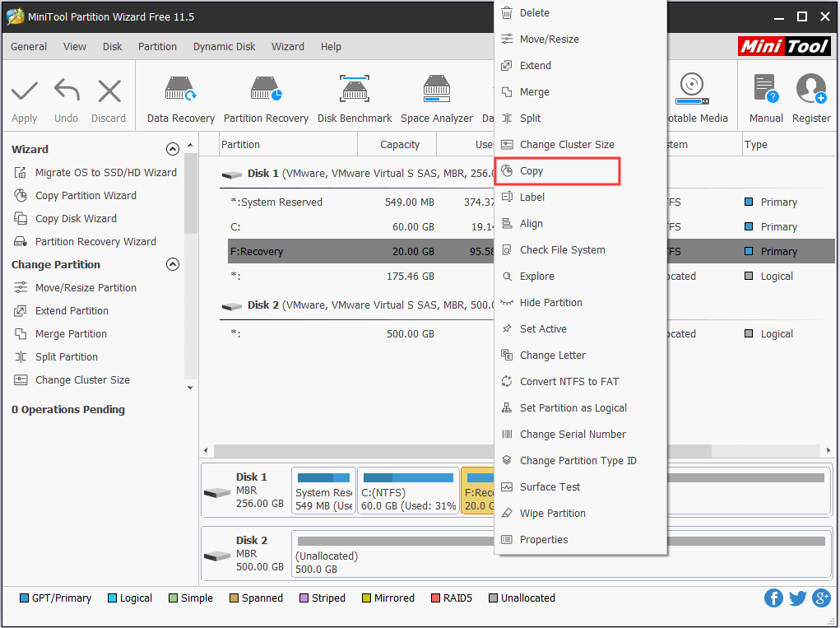Launch Copy Disk Wizard in sidebar

[65, 219]
